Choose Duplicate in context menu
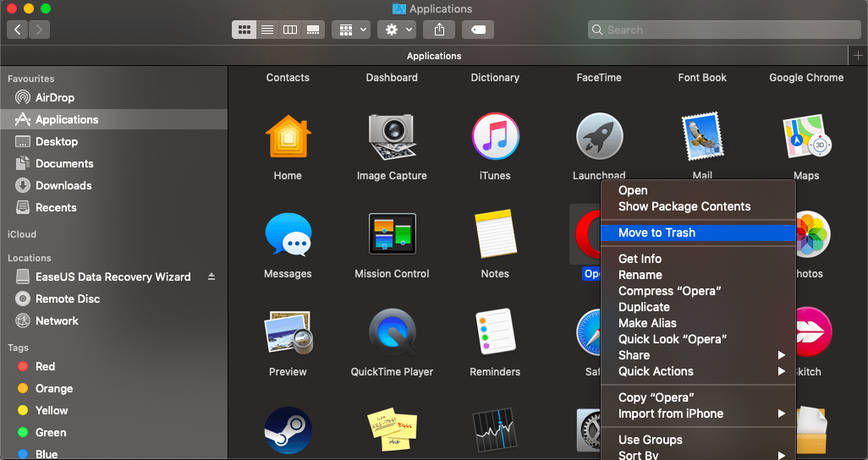The width and height of the screenshot is (868, 460). [698, 307]
